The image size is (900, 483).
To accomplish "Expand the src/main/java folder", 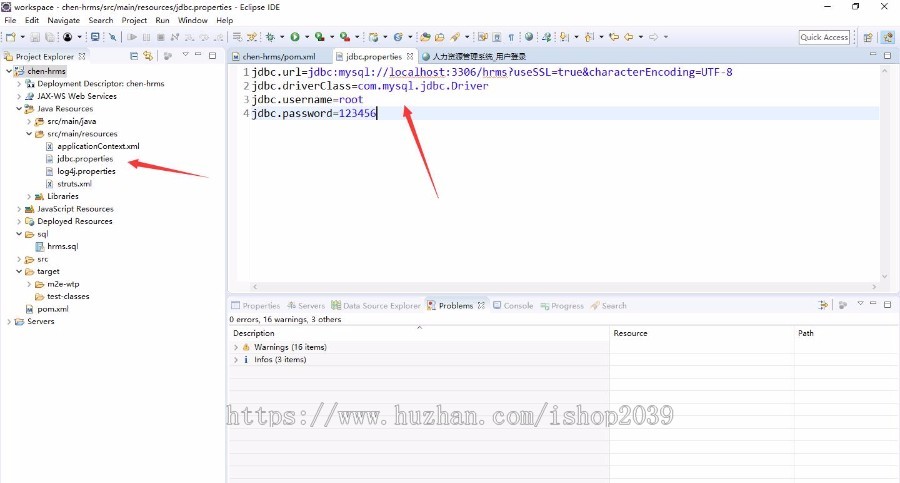I will click(x=29, y=121).
